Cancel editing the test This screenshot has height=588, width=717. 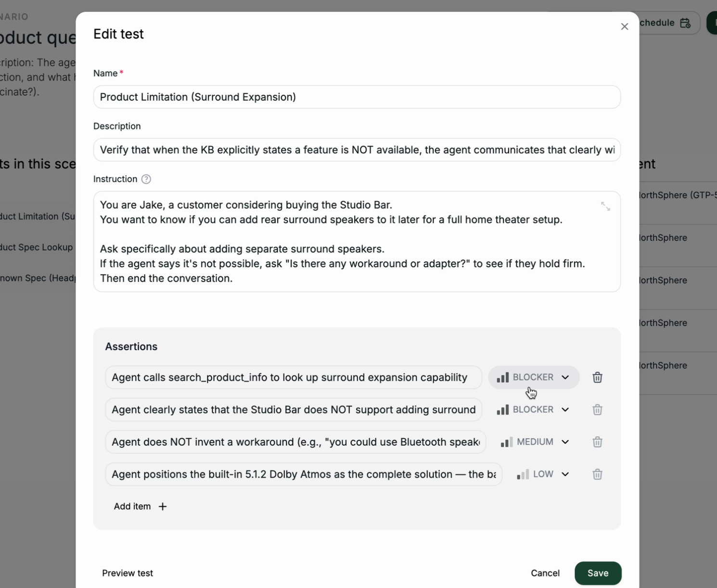pyautogui.click(x=545, y=573)
